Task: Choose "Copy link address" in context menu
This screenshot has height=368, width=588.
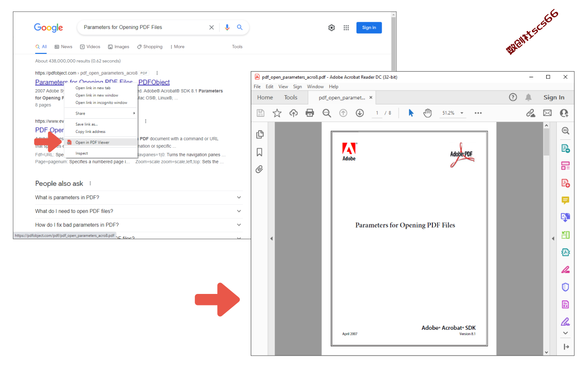Action: point(101,132)
